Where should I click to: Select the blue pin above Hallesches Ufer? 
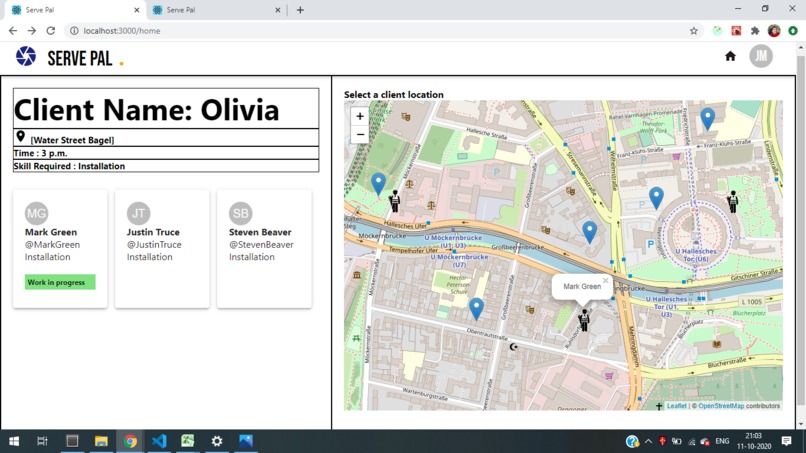click(x=378, y=185)
